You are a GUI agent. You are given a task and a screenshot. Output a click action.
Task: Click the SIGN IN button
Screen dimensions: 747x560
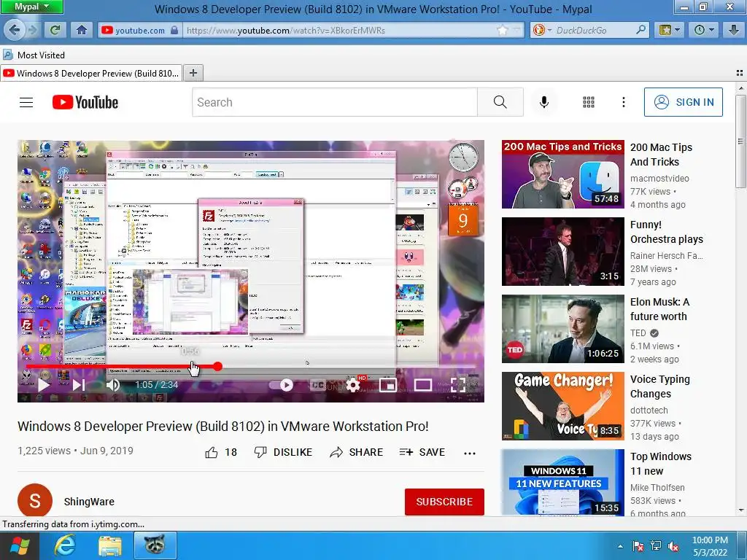coord(683,102)
